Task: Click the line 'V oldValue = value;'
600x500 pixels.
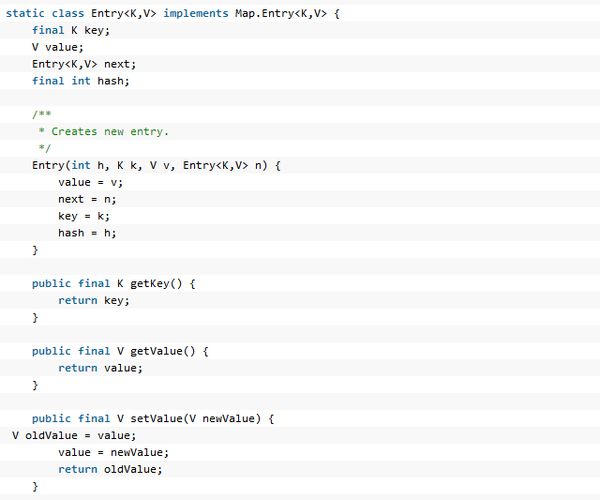Action: coord(74,435)
